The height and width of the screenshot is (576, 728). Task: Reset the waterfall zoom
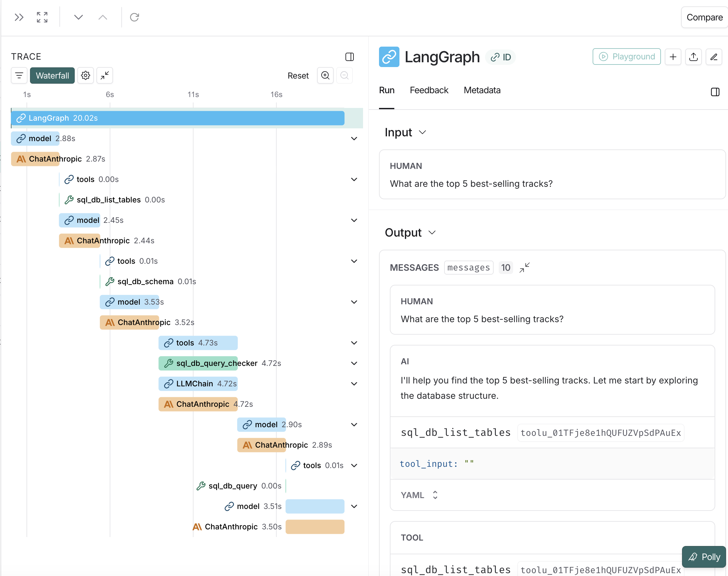[x=298, y=76]
